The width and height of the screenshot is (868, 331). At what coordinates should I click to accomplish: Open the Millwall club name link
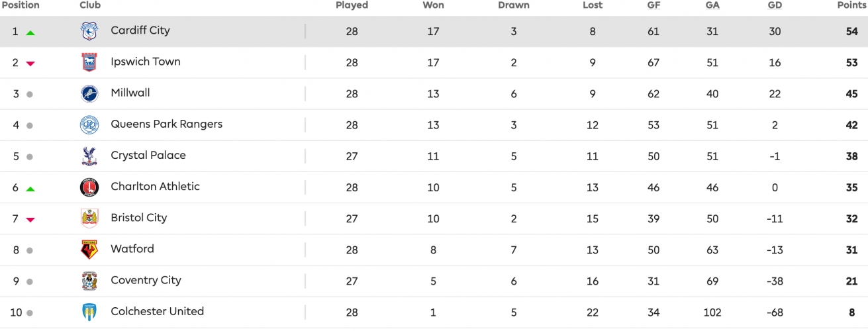130,93
